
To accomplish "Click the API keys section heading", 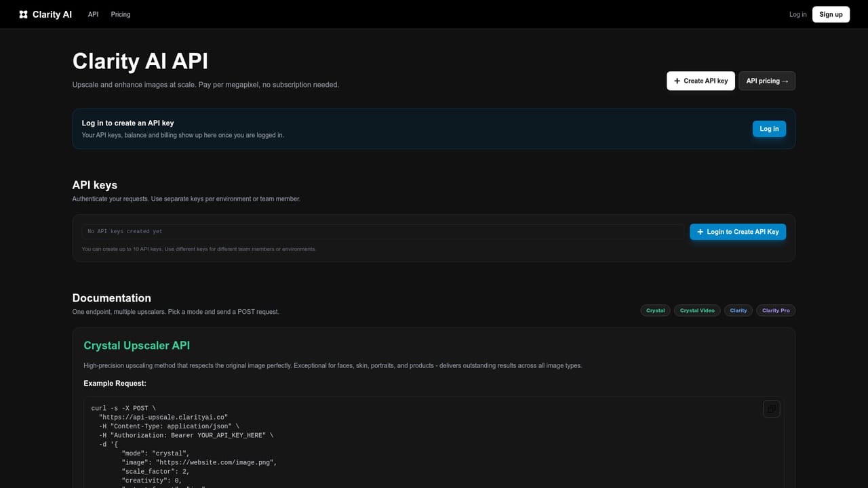I will coord(95,185).
